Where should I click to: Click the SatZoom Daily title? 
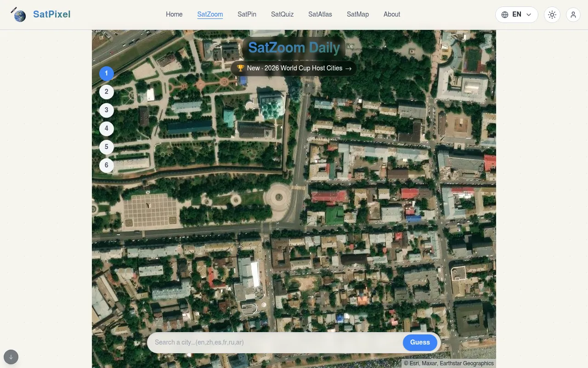[294, 47]
